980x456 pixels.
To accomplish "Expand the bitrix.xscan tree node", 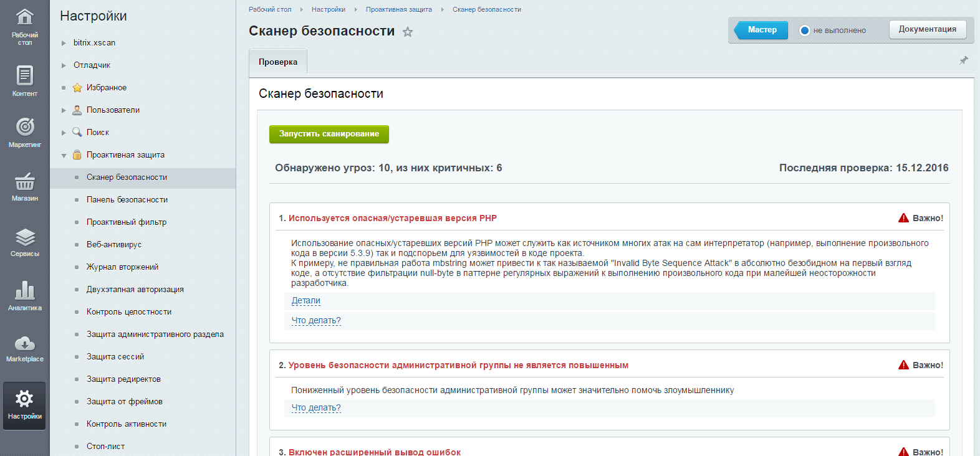I will coord(64,43).
